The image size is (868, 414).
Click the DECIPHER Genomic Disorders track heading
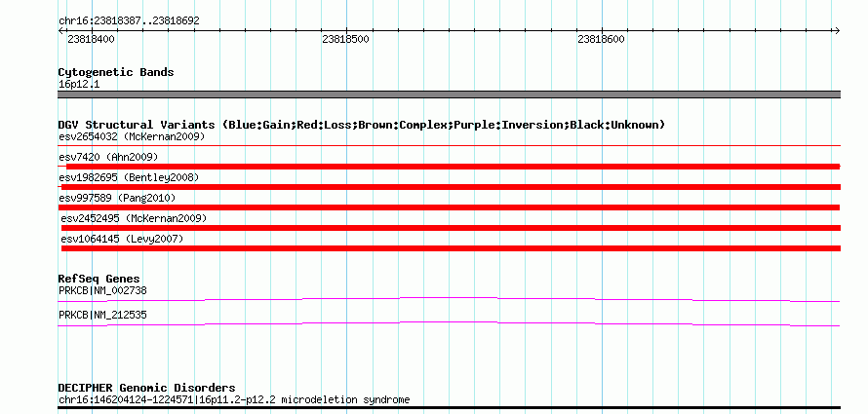pyautogui.click(x=146, y=388)
